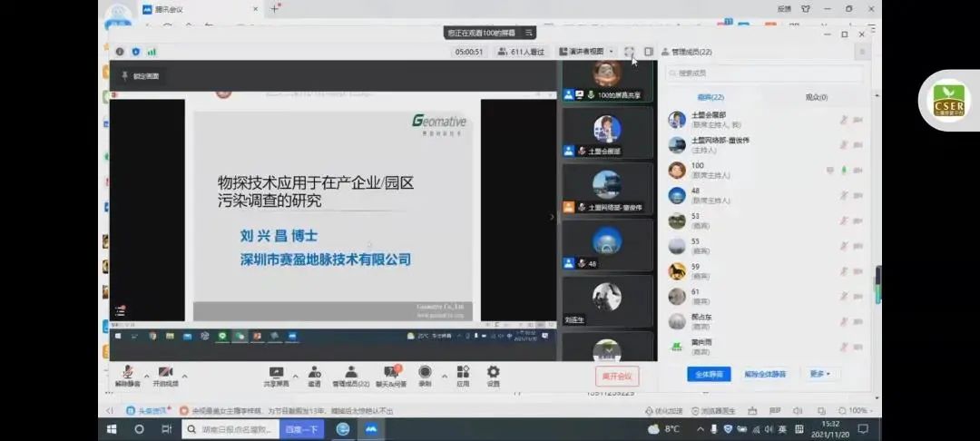The height and width of the screenshot is (441, 980).
Task: Select the 100 screen share video thumbnail
Action: (607, 81)
